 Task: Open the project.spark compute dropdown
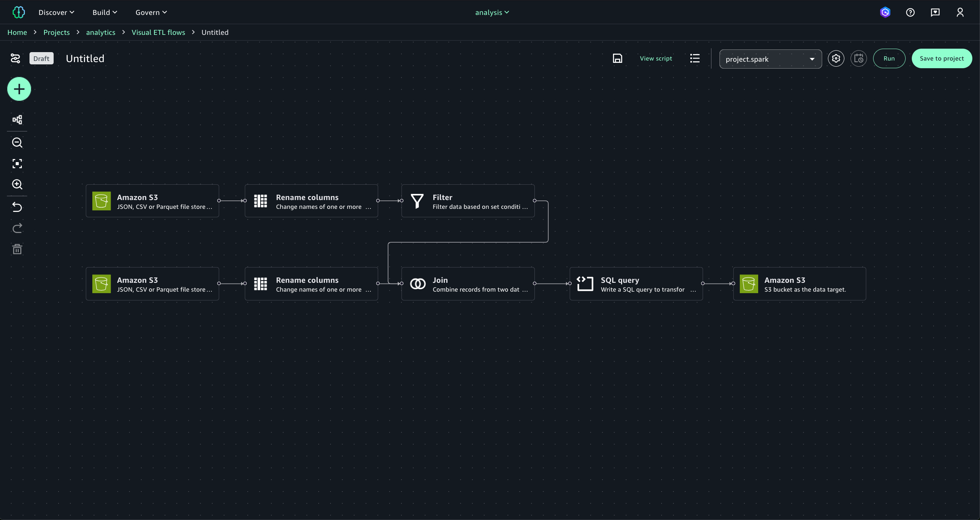tap(770, 59)
